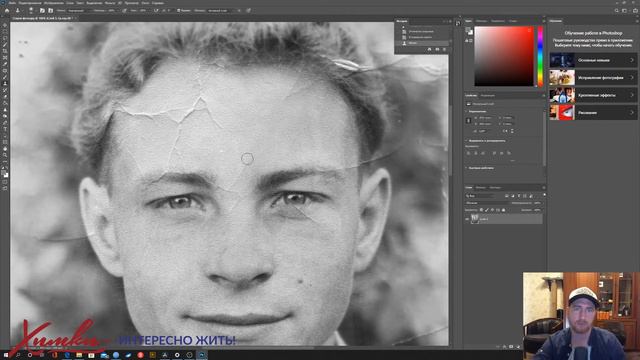
Task: Align left edges in Properties panel
Action: tap(468, 153)
